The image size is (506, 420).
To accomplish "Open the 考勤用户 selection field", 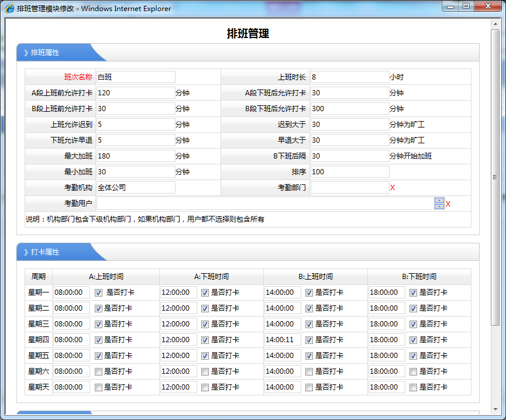I will (264, 204).
